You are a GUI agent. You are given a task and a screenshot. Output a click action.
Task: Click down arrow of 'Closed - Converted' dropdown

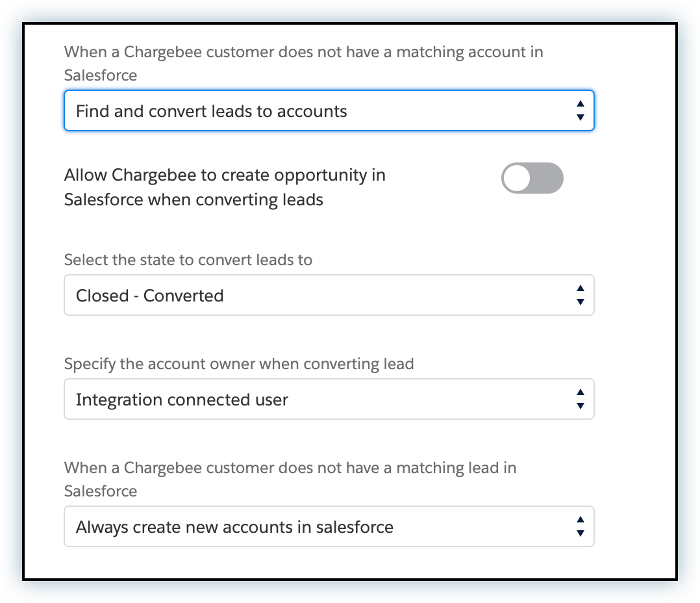[x=581, y=302]
